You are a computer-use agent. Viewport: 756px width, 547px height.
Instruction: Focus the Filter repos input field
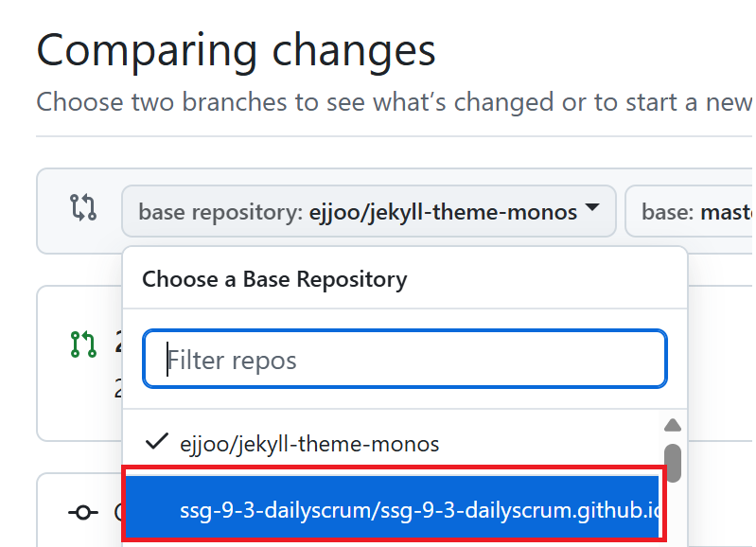tap(405, 359)
